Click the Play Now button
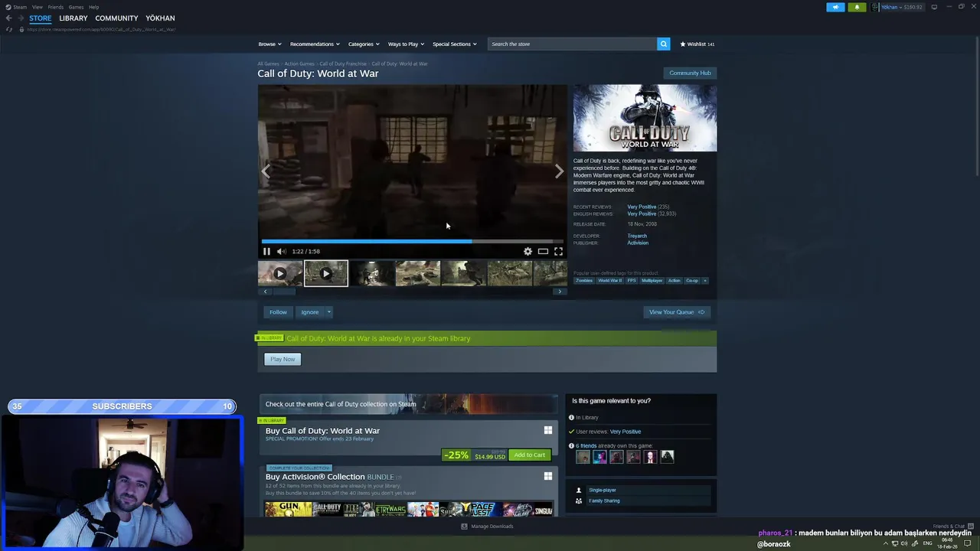980x551 pixels. [283, 359]
